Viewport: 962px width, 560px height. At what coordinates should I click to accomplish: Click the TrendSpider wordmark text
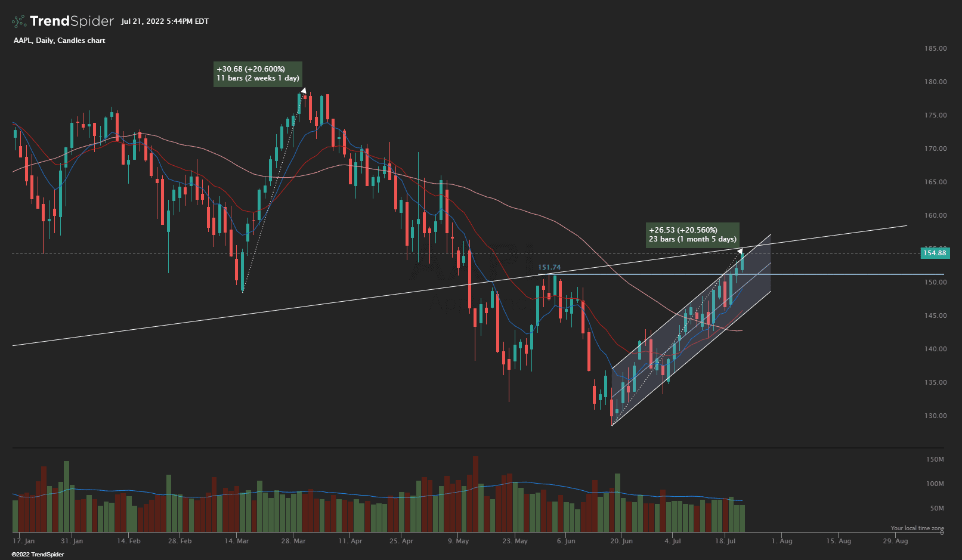[x=72, y=21]
